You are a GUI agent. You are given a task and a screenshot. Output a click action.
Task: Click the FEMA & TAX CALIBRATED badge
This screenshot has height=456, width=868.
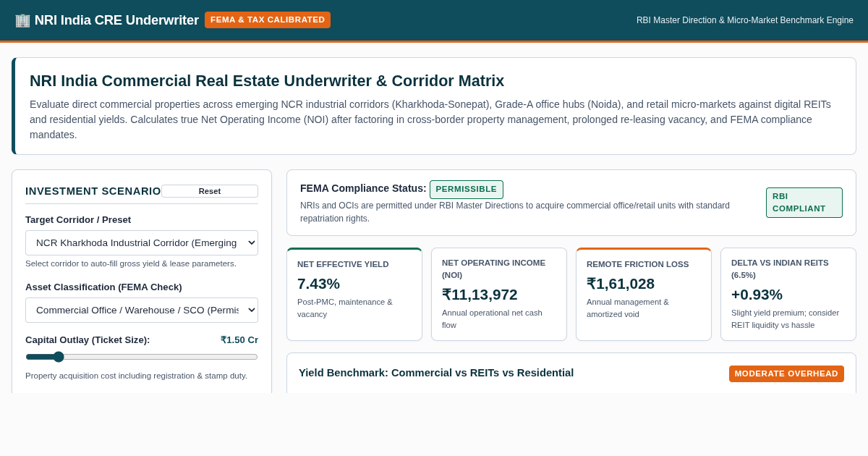[x=268, y=20]
